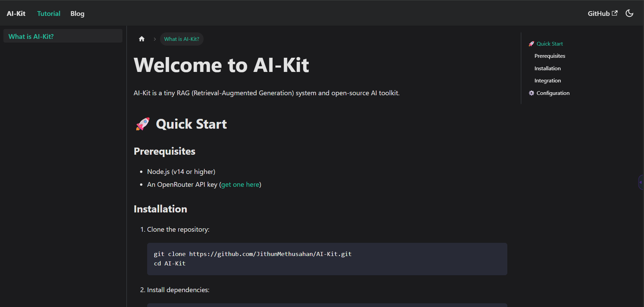Click the gear icon next to Configuration

pos(531,93)
